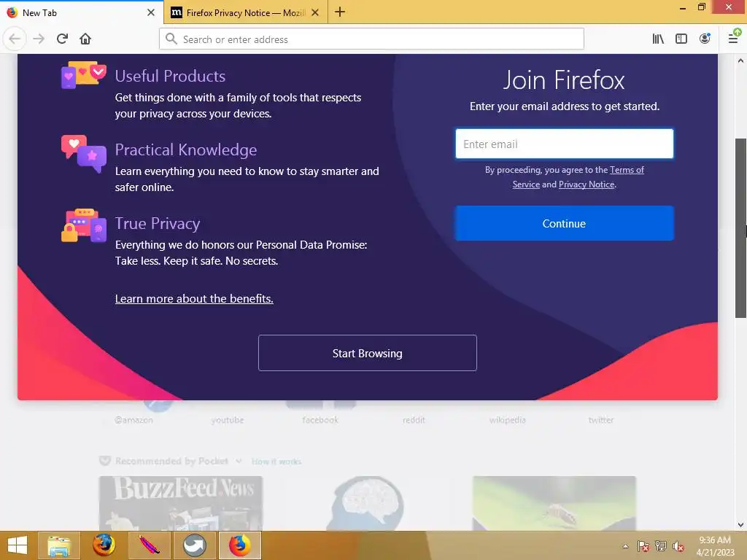
Task: Click the Useful Products icon
Action: 83,75
